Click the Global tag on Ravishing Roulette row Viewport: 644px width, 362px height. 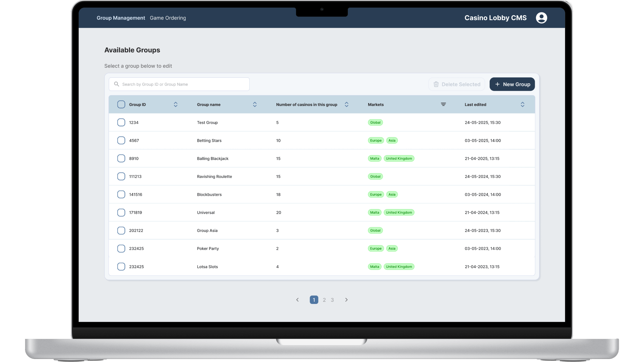tap(375, 176)
